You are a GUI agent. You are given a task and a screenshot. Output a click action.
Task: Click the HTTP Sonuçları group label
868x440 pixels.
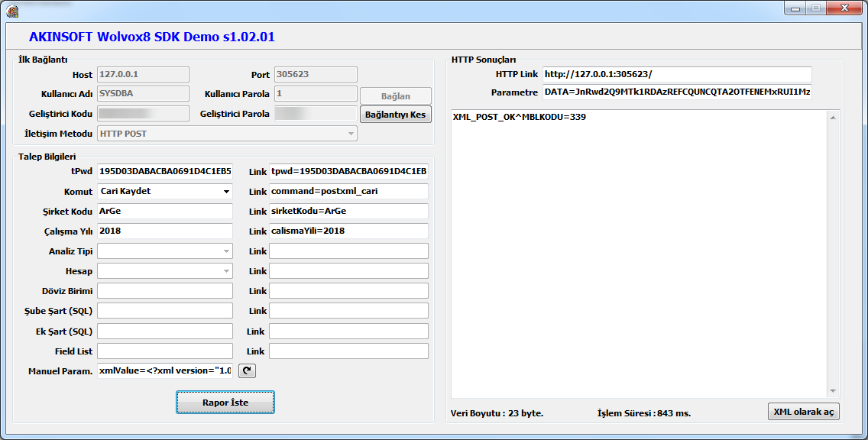point(484,60)
